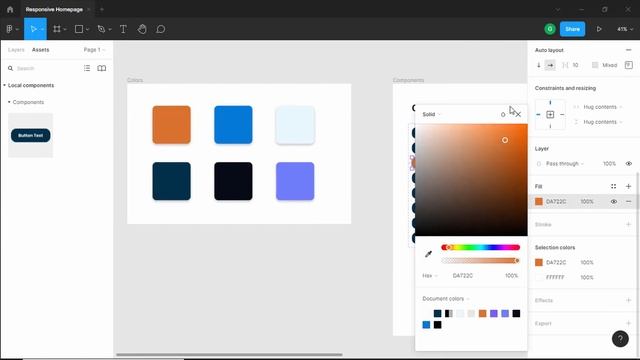Select the Move tool
The image size is (640, 360).
tap(33, 29)
